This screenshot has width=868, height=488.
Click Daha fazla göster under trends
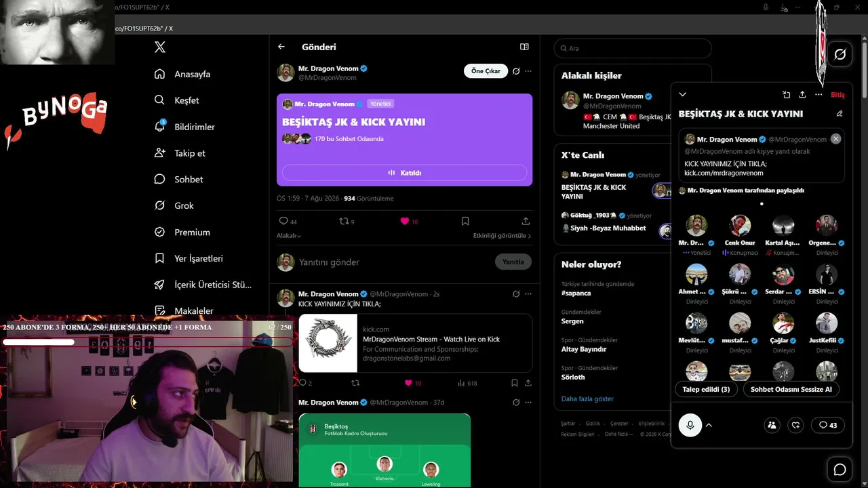587,399
